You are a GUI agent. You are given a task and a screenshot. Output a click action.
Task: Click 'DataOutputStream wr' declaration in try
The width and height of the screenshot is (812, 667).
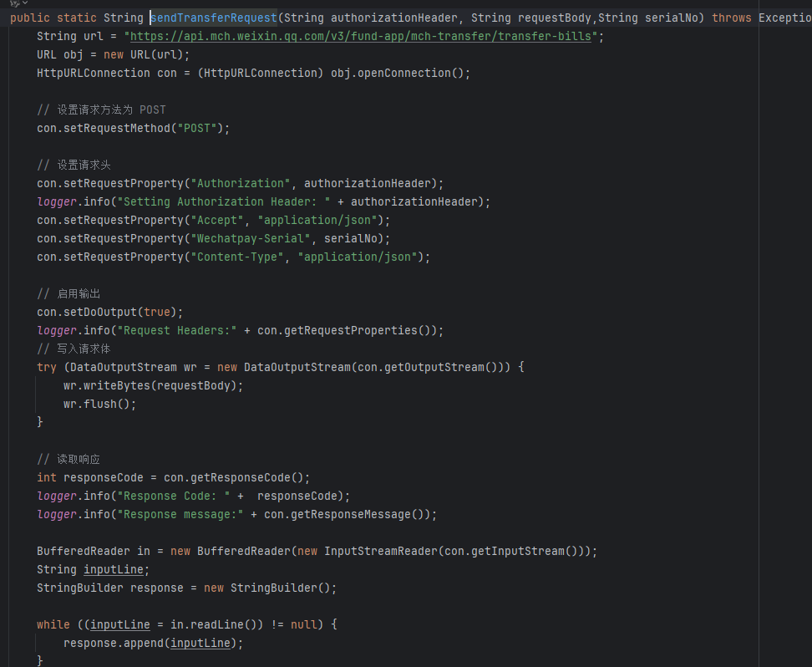(133, 368)
